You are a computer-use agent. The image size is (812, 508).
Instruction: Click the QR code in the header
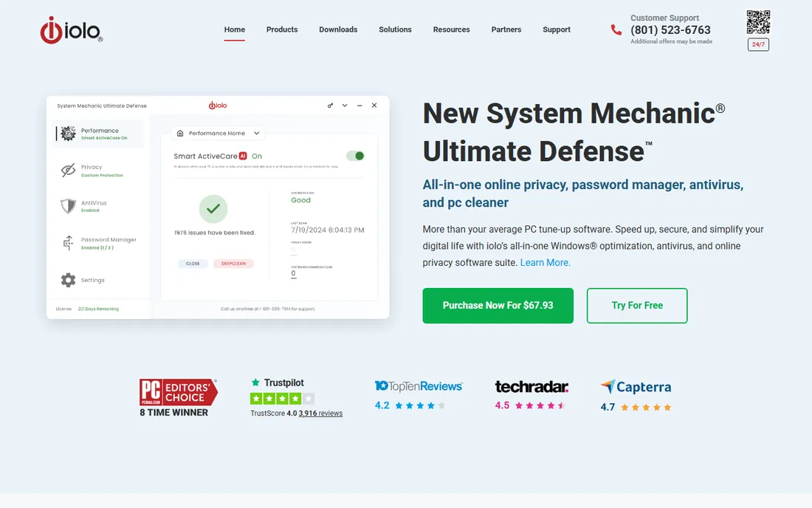click(758, 22)
